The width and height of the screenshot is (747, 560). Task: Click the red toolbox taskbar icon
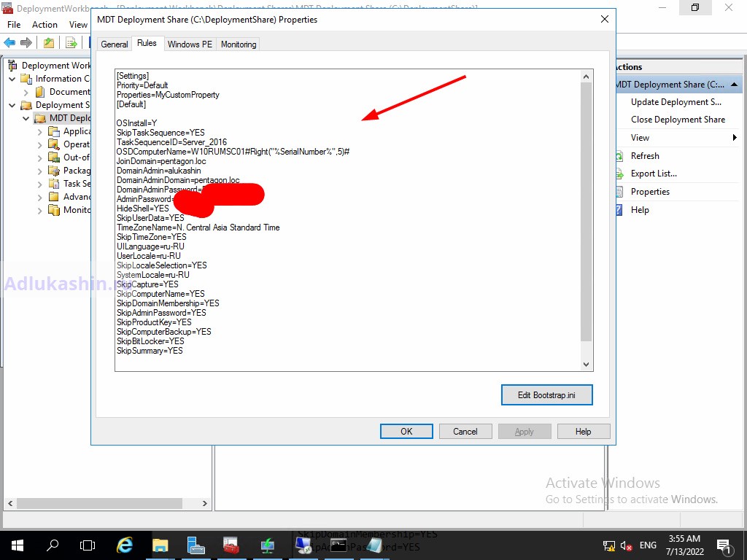pos(231,545)
